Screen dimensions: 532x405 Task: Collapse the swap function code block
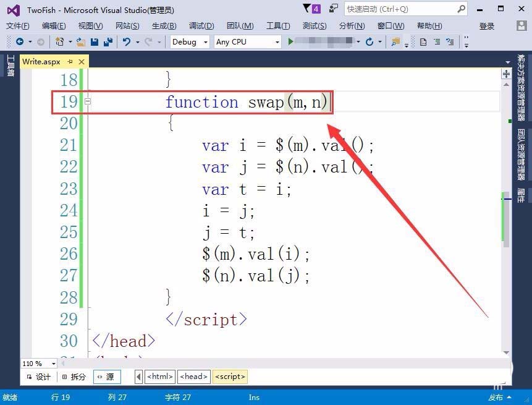[88, 100]
